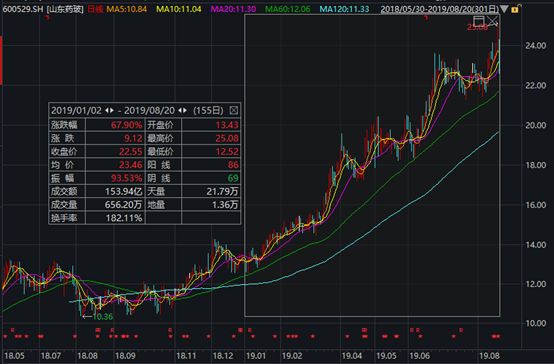The width and height of the screenshot is (554, 364).
Task: Click the 19.06 time axis label
Action: (x=419, y=356)
